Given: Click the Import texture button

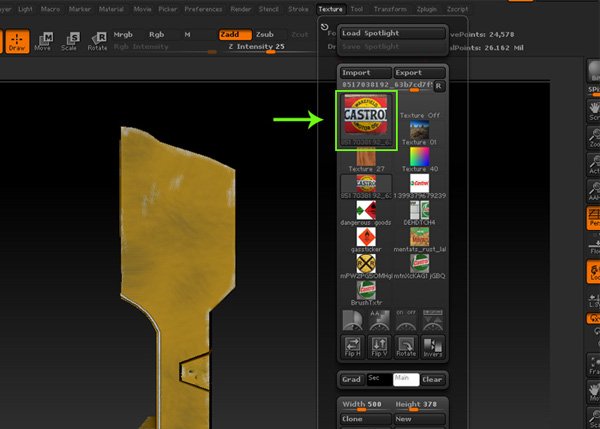Looking at the screenshot, I should coord(366,73).
